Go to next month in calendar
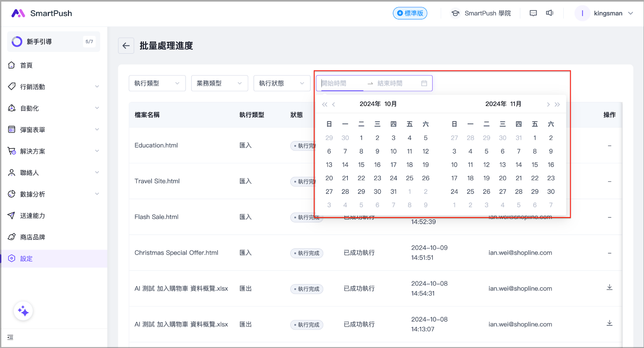This screenshot has height=348, width=644. [x=548, y=104]
